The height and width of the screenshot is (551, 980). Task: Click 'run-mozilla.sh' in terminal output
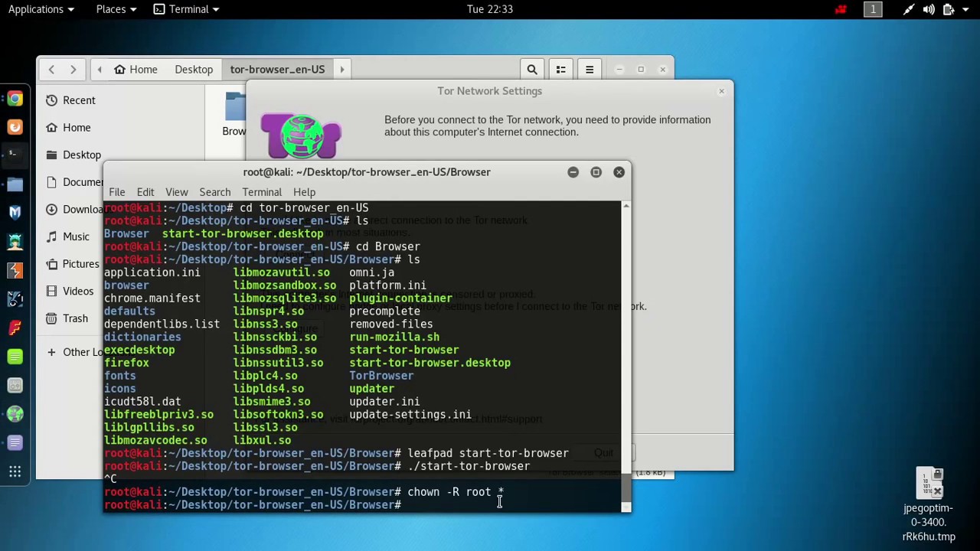coord(394,337)
